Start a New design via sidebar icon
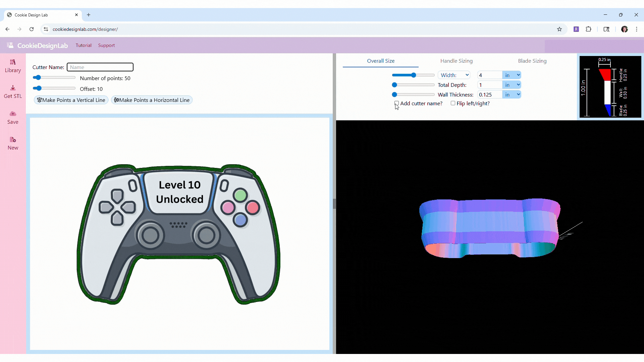The image size is (644, 362). click(x=13, y=139)
